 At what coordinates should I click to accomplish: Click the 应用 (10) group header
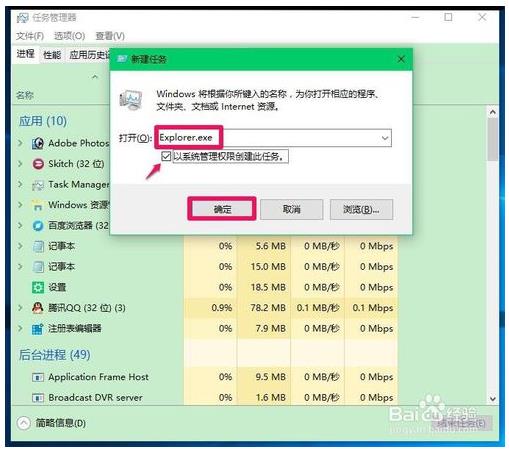[x=43, y=121]
